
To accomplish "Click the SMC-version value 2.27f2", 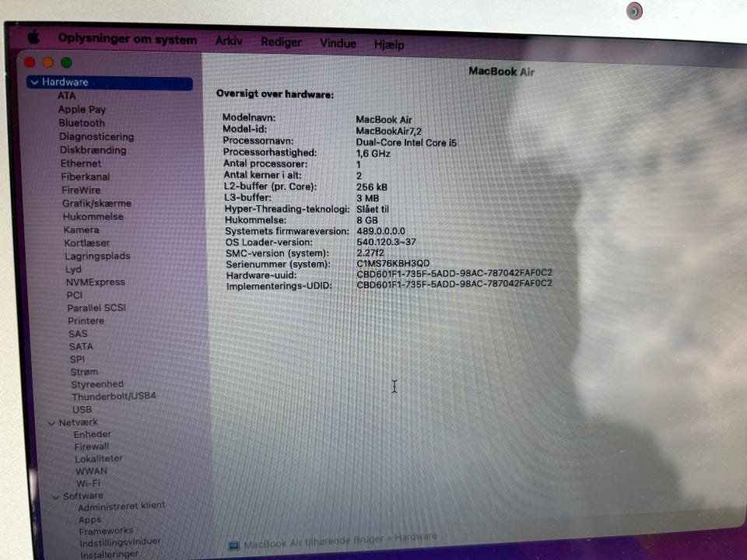I will [370, 253].
